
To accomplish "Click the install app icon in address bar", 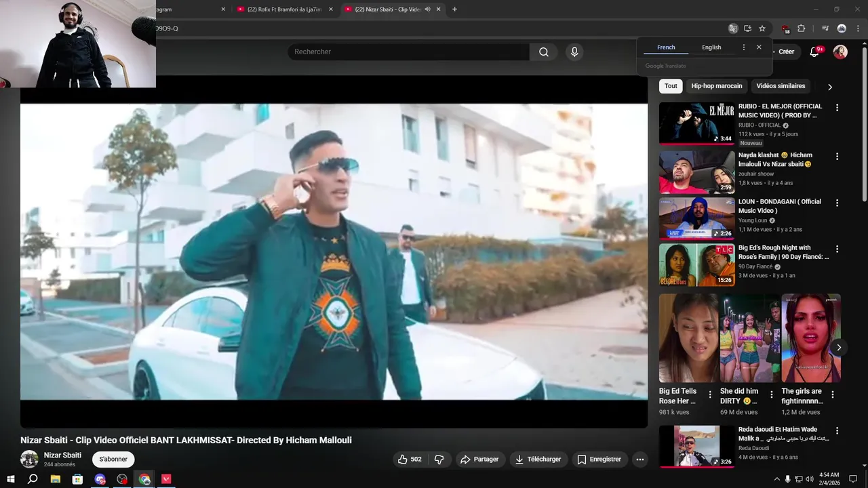I will click(x=747, y=28).
